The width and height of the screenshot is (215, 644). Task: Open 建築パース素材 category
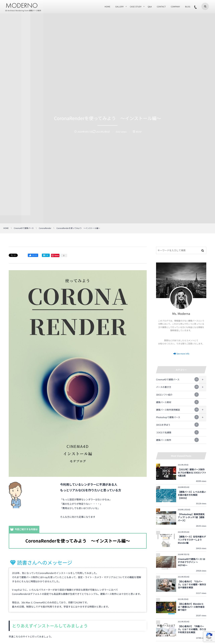tap(164, 402)
